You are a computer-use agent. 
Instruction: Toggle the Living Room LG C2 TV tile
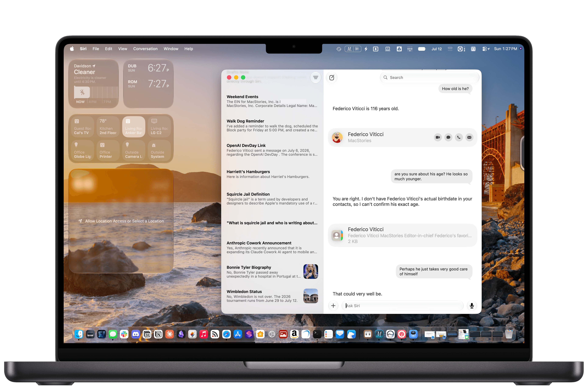[159, 127]
